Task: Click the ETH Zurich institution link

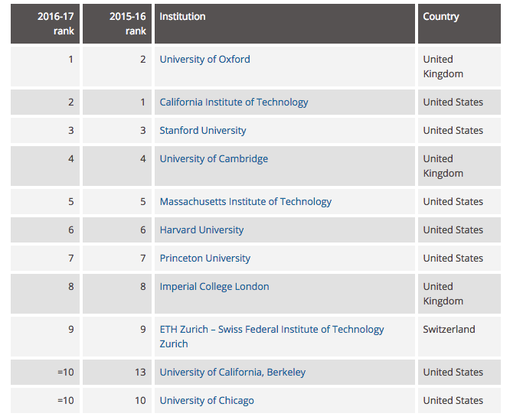Action: (x=271, y=330)
